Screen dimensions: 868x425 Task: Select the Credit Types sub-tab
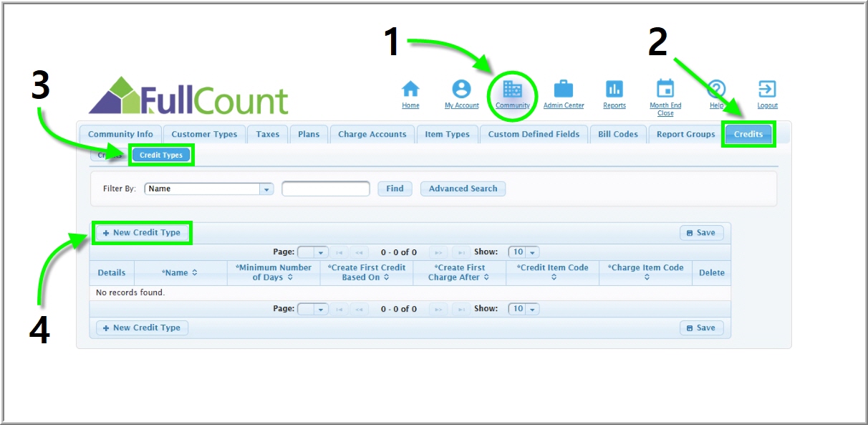[x=161, y=155]
